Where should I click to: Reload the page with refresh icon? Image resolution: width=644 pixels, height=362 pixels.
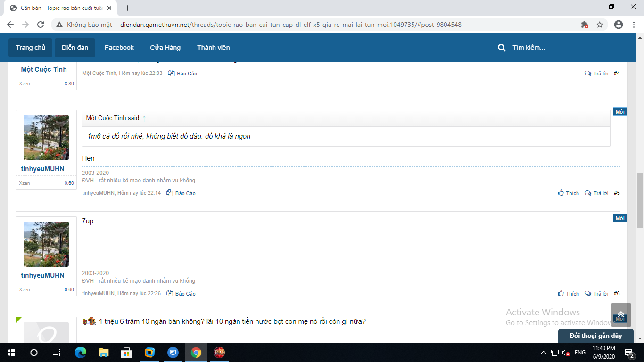(41, 25)
